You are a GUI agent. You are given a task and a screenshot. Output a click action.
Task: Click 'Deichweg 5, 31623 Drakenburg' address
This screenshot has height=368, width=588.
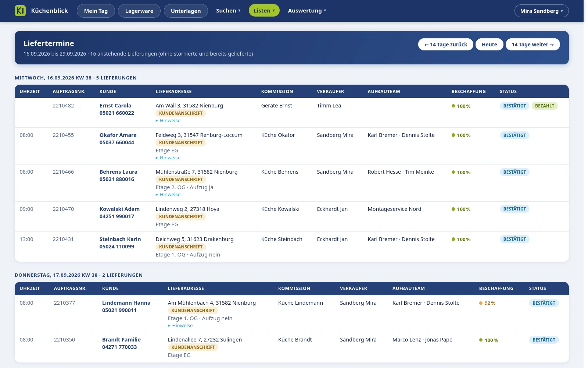point(194,239)
